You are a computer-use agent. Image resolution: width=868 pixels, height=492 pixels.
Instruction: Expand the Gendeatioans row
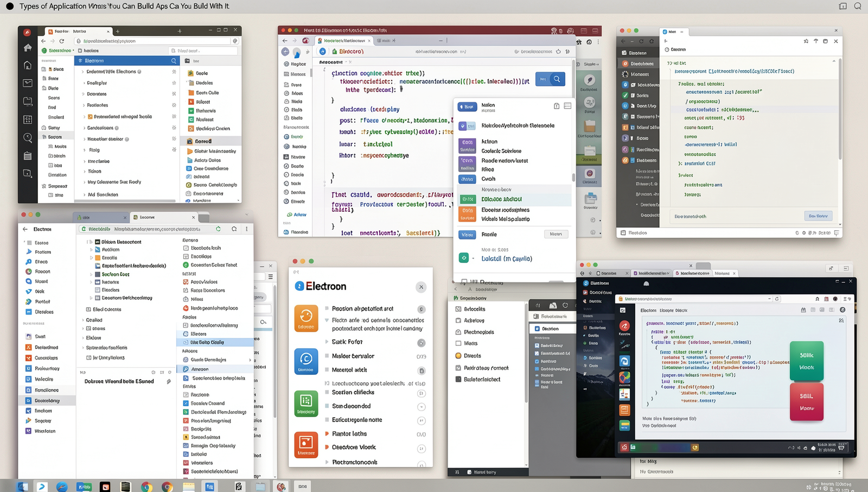click(84, 128)
